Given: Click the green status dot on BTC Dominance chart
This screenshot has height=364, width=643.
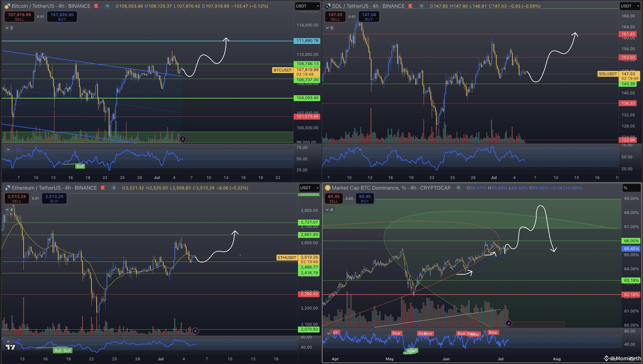Looking at the screenshot, I should pyautogui.click(x=458, y=188).
